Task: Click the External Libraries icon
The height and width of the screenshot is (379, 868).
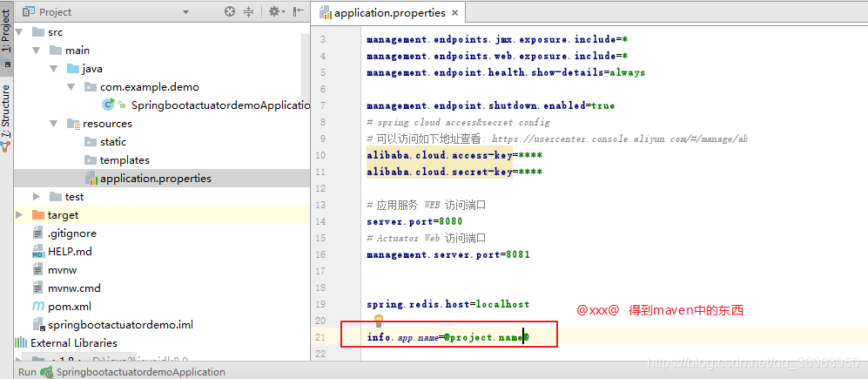Action: point(21,343)
